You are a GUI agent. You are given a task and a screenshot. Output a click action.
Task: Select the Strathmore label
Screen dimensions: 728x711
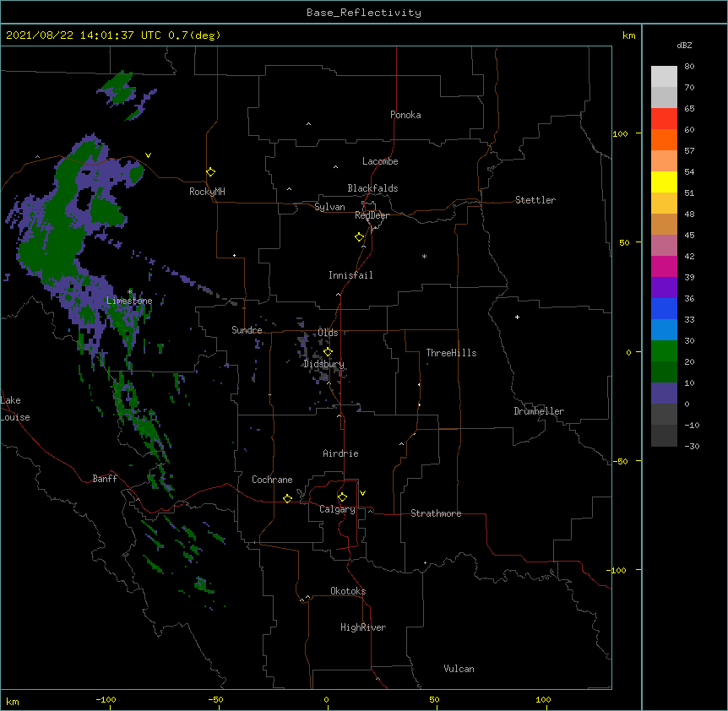(436, 513)
